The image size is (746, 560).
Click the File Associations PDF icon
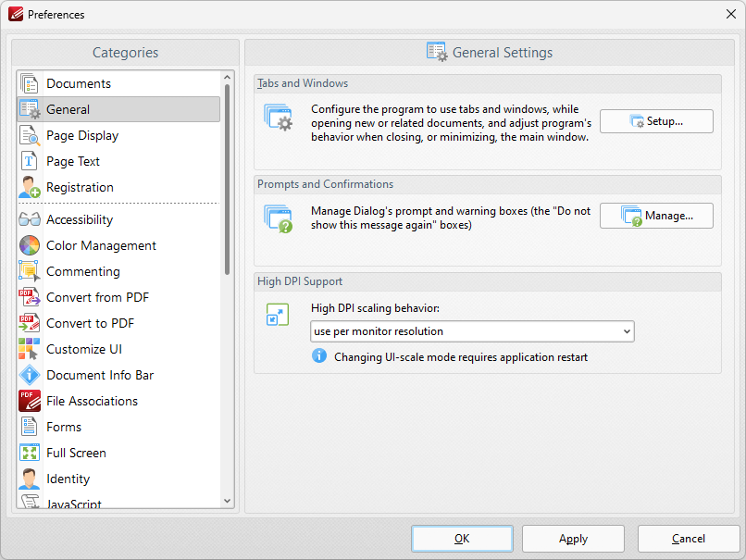[30, 401]
